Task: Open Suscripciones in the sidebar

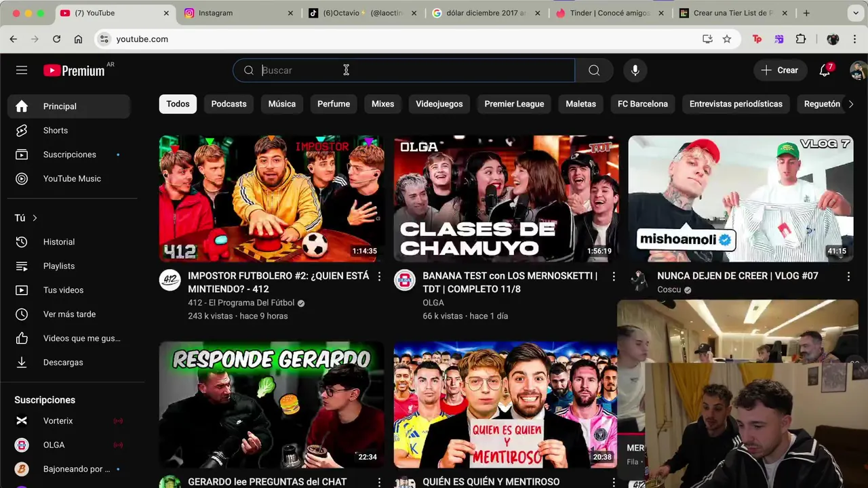Action: (68, 155)
